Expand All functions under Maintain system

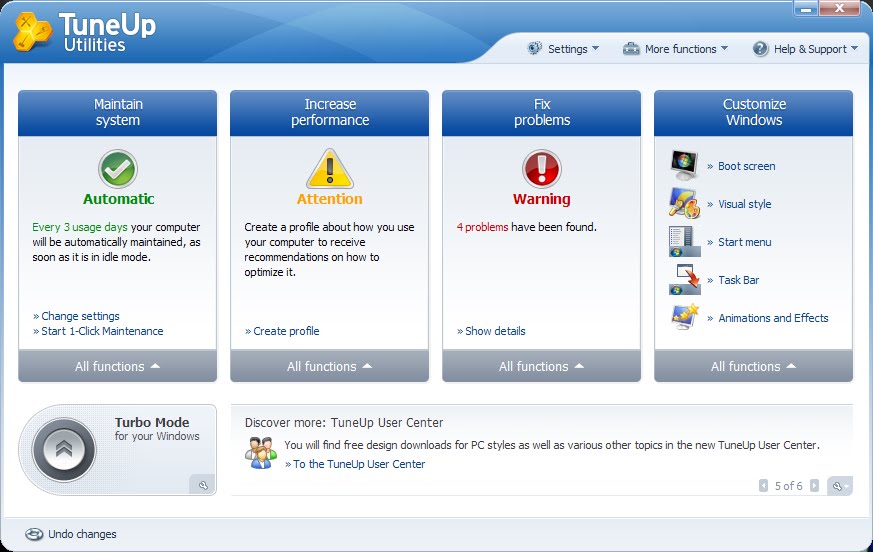coord(117,366)
